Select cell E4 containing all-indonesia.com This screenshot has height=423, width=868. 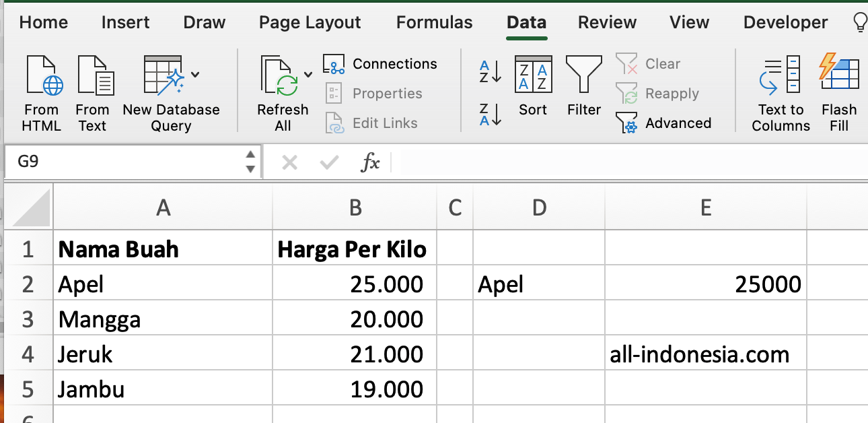click(705, 354)
